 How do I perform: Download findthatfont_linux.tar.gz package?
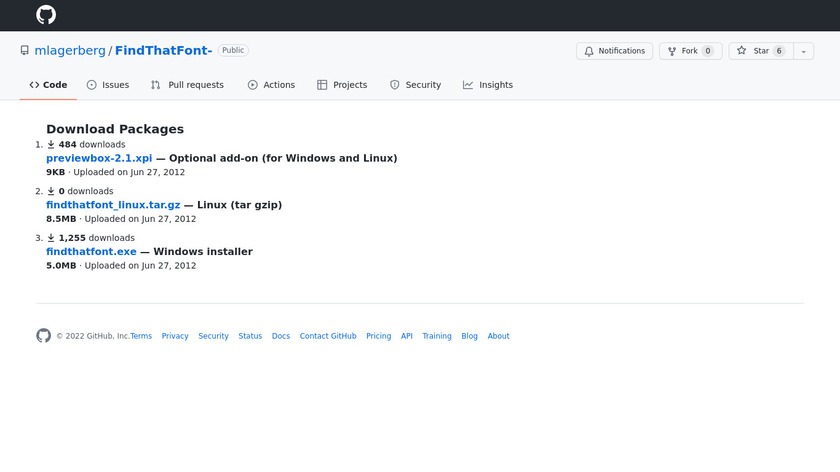(113, 205)
